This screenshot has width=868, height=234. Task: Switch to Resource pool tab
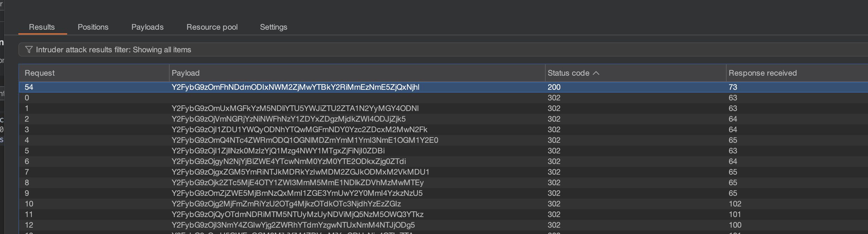(x=212, y=27)
